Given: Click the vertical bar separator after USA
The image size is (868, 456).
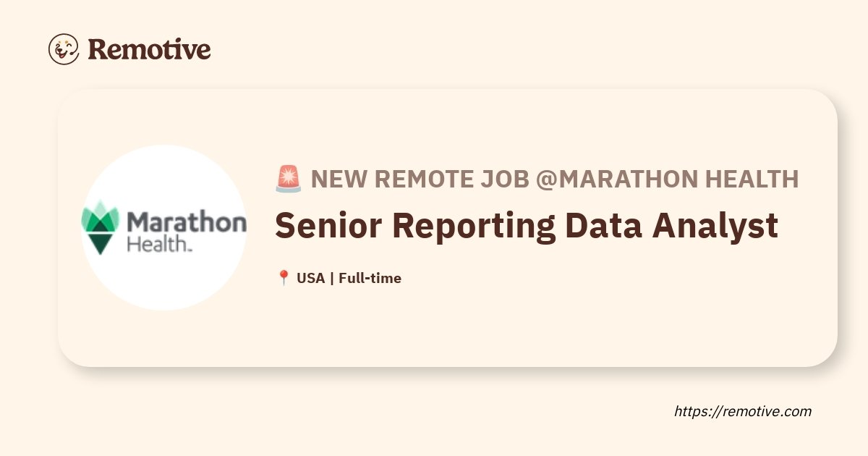Looking at the screenshot, I should coord(332,278).
